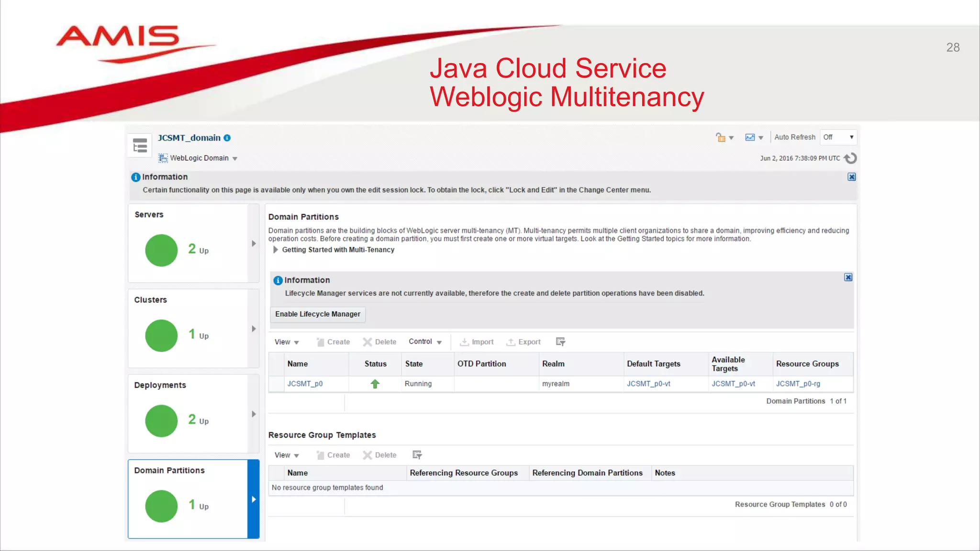
Task: Expand Getting Started with Multi-Tenancy
Action: coord(276,250)
